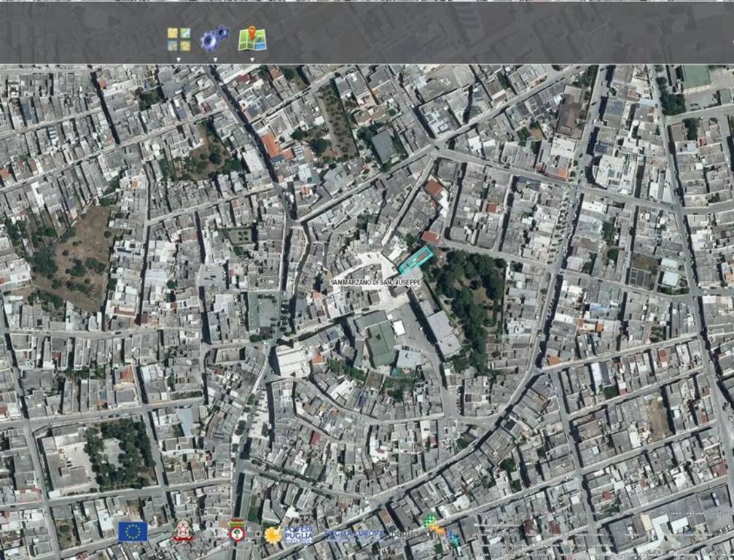
Task: Click the Italian Republic emblem logo
Action: point(183,532)
